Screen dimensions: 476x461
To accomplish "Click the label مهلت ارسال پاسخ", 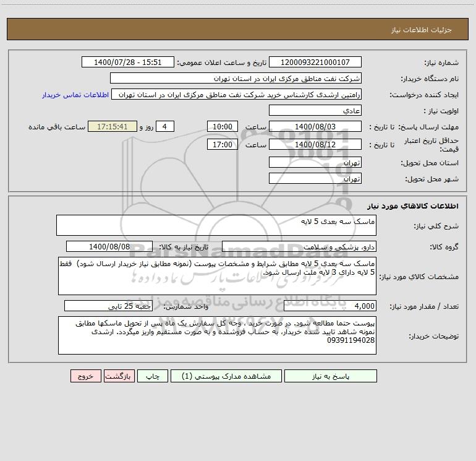I will 428,127.
